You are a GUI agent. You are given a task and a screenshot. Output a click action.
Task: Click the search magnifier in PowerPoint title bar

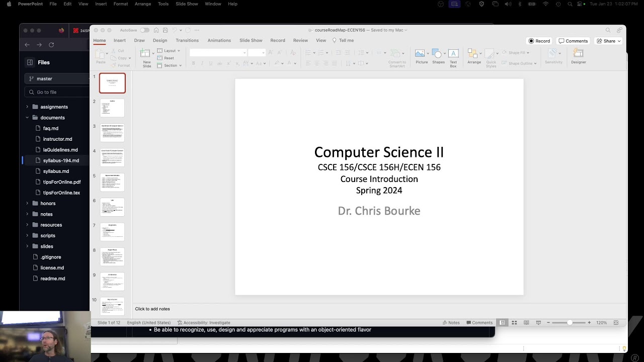pyautogui.click(x=608, y=30)
